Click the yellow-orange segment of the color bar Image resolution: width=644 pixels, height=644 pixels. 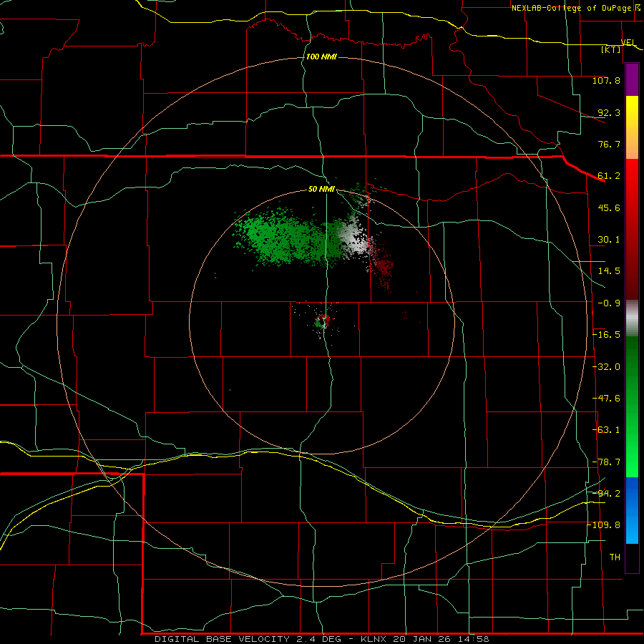632,127
